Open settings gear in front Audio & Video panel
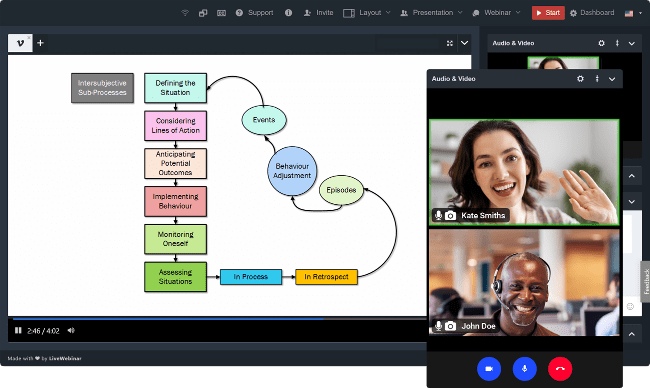Image resolution: width=650 pixels, height=388 pixels. tap(580, 78)
